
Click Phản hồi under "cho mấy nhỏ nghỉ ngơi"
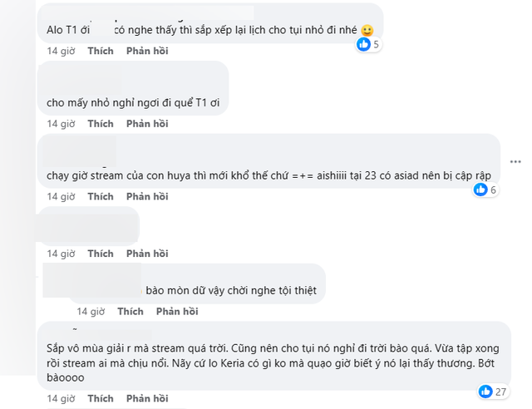(x=147, y=124)
